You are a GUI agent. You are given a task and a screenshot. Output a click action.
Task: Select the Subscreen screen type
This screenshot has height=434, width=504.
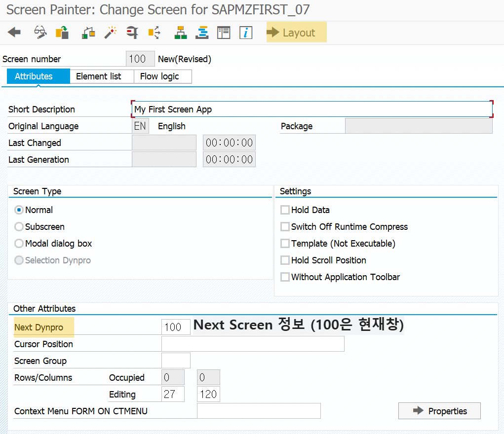click(18, 226)
